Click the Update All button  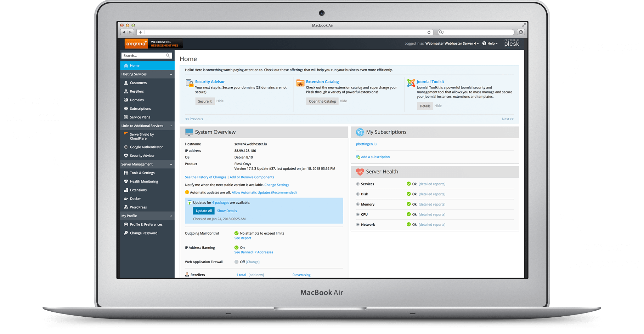click(x=204, y=211)
